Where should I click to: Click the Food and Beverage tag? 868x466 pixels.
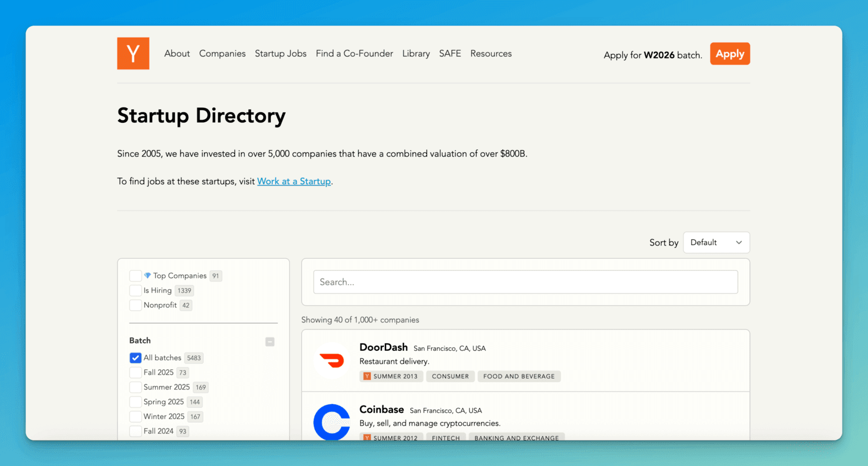[518, 376]
